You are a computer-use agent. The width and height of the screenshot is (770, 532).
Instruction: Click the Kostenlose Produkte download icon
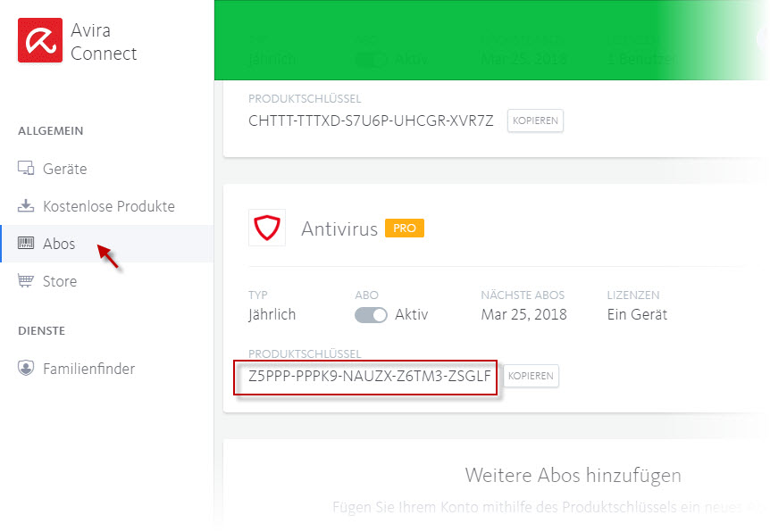pyautogui.click(x=26, y=205)
